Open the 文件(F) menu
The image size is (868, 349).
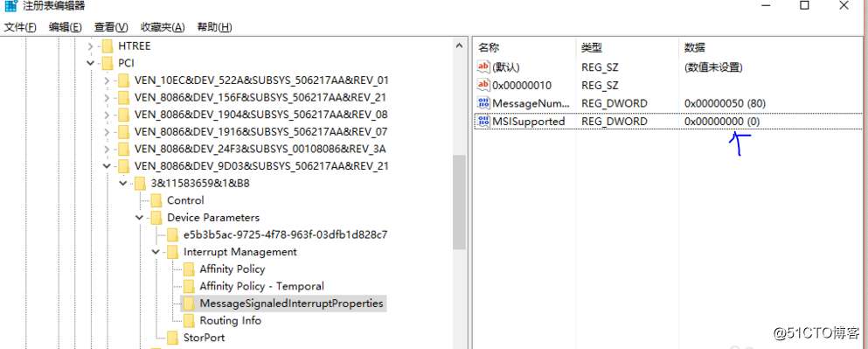coord(20,27)
